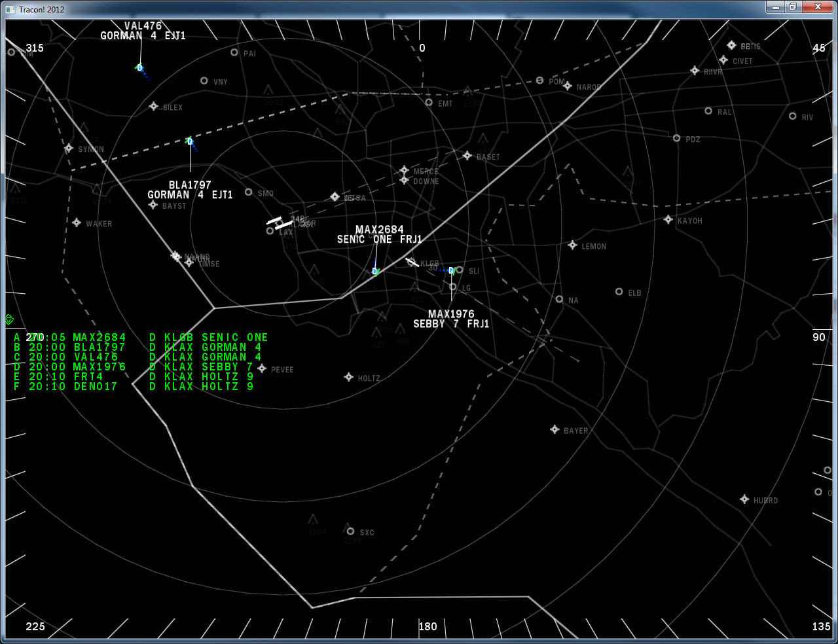Image resolution: width=838 pixels, height=644 pixels.
Task: Click the VAL476 GORMAN 4 data tag
Action: (143, 31)
